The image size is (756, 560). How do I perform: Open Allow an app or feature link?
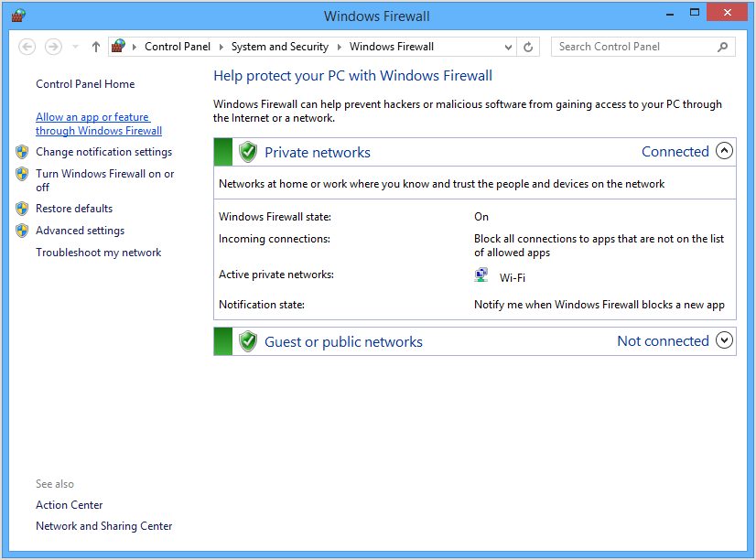tap(98, 124)
